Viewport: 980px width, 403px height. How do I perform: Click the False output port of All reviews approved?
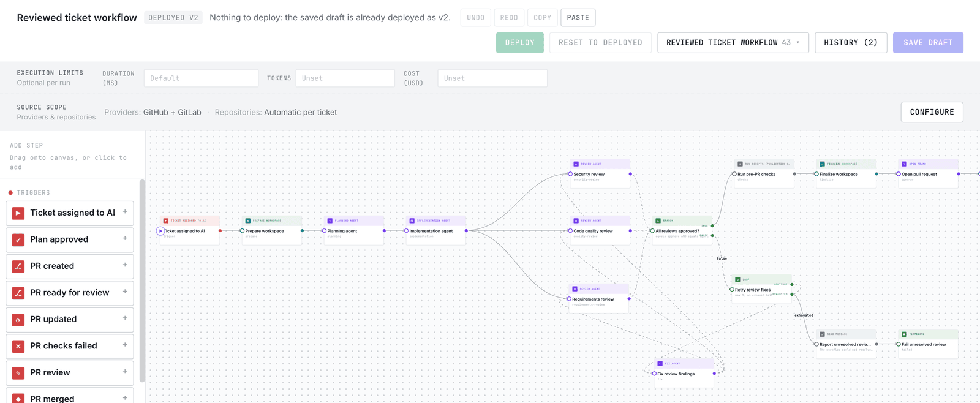pyautogui.click(x=712, y=236)
